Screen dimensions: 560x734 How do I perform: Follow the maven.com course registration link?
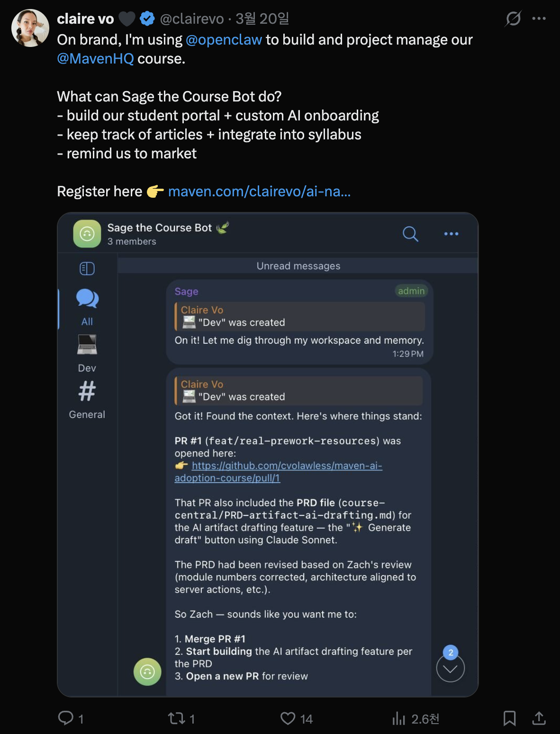point(259,192)
